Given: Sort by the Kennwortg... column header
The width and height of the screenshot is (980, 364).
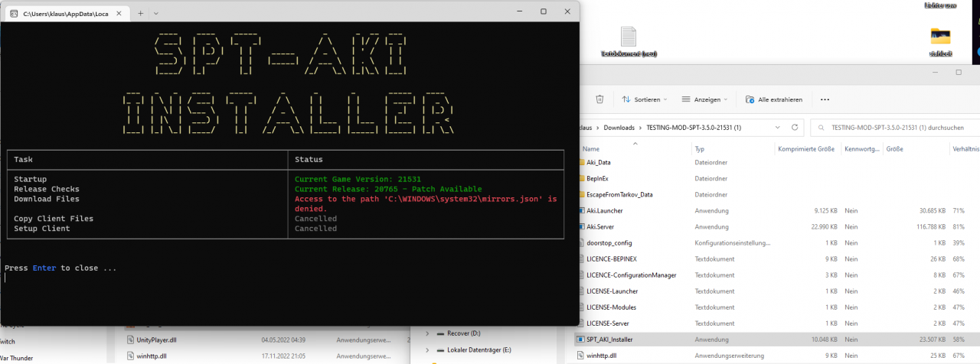Looking at the screenshot, I should click(x=862, y=149).
